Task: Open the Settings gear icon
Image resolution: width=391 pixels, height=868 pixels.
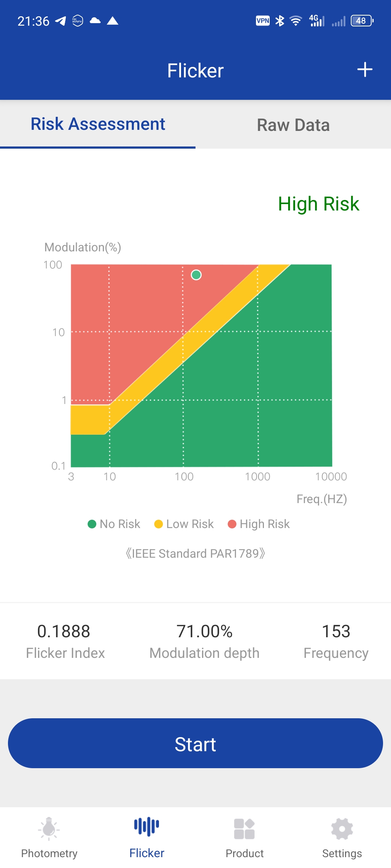Action: point(342,829)
